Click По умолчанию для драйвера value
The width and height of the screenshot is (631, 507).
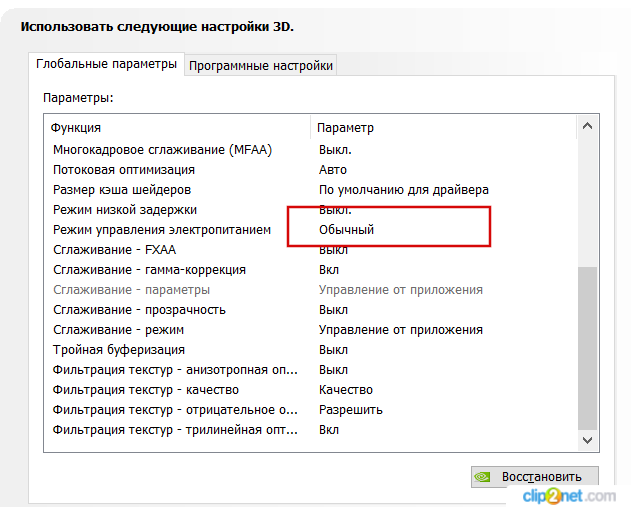click(404, 190)
